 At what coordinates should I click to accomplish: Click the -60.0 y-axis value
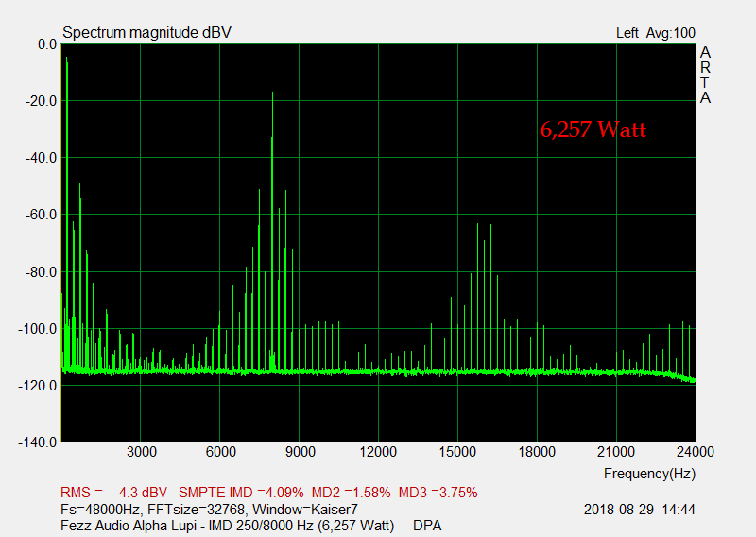coord(41,215)
